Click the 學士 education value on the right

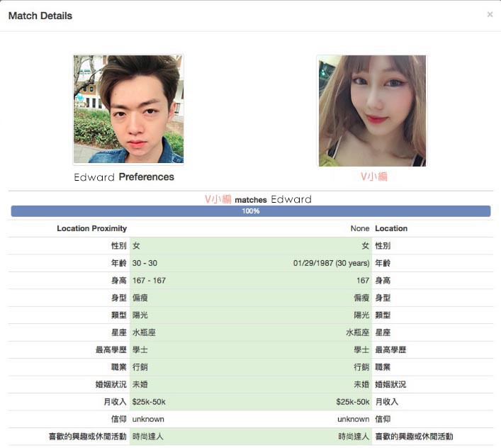click(361, 350)
